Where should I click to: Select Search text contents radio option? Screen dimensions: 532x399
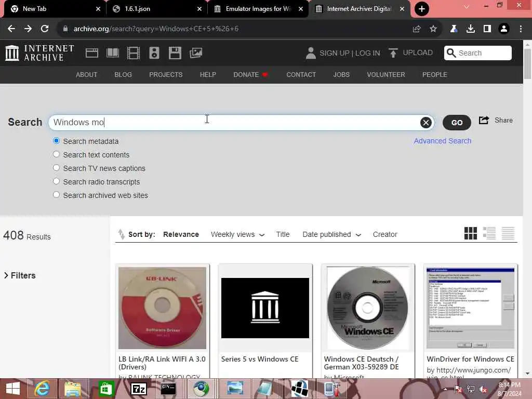coord(56,154)
